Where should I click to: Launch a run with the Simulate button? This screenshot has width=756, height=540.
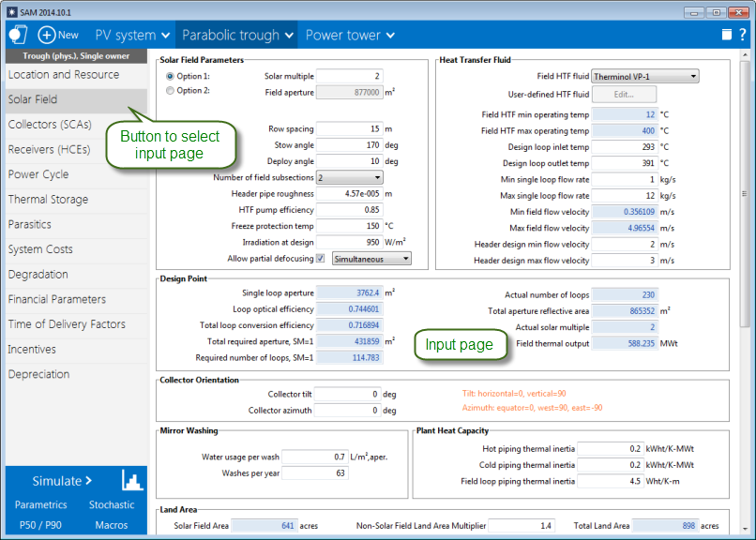pos(62,480)
